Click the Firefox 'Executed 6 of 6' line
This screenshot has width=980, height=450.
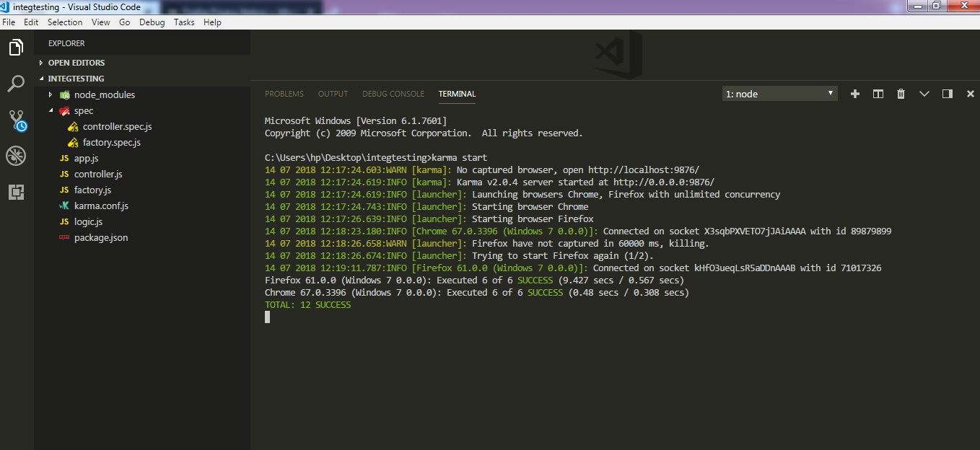pyautogui.click(x=474, y=280)
